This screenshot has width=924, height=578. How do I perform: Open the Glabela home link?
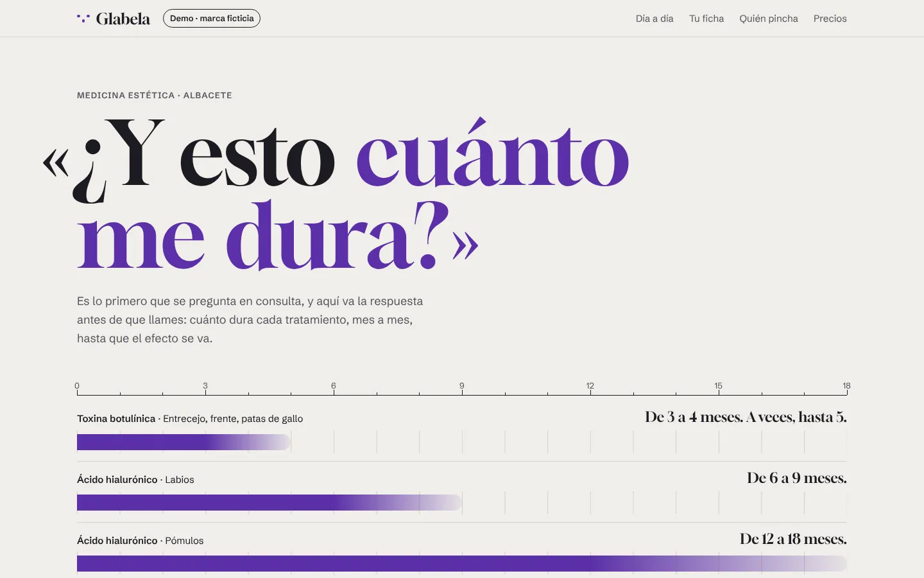click(x=114, y=19)
